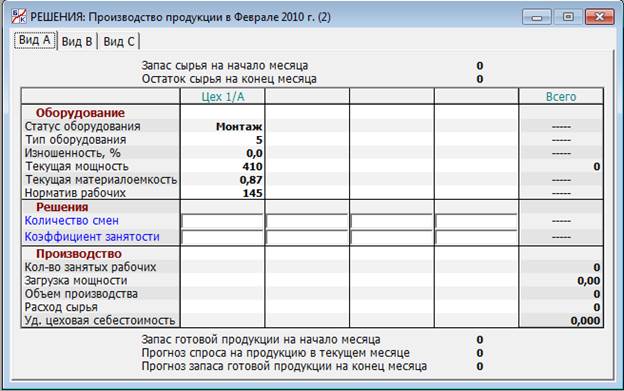624x391 pixels.
Task: Click Коэффициент занятости field in second workshop column
Action: coord(307,237)
